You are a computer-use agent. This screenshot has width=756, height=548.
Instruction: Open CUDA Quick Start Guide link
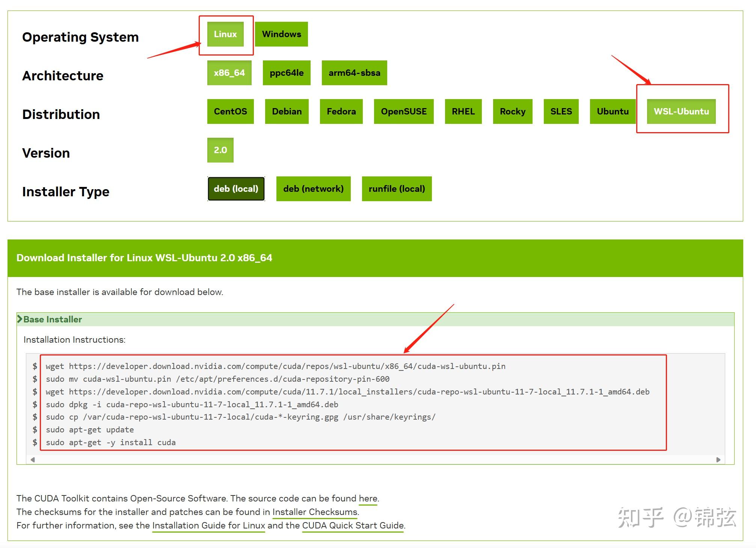coord(353,525)
